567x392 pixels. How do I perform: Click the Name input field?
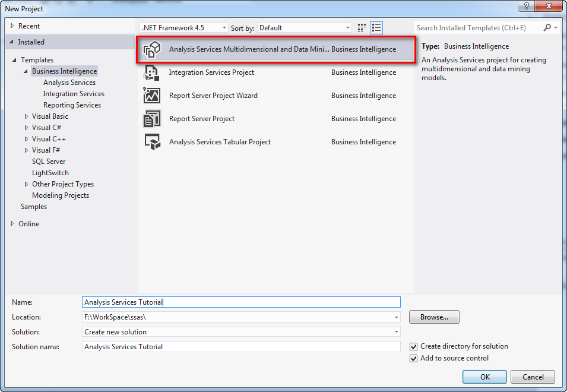[241, 302]
